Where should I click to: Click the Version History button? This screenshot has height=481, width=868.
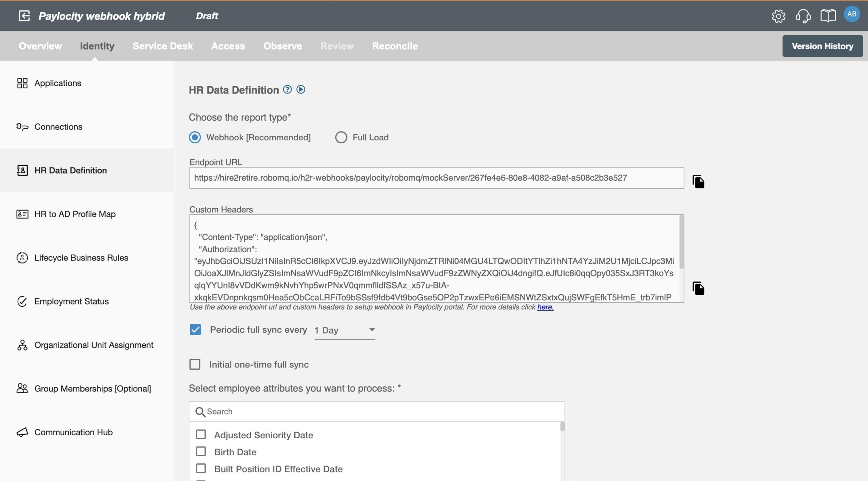pyautogui.click(x=822, y=46)
